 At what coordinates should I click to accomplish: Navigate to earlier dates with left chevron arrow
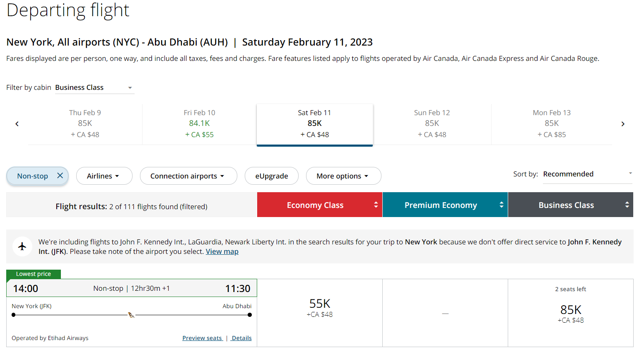(x=17, y=123)
